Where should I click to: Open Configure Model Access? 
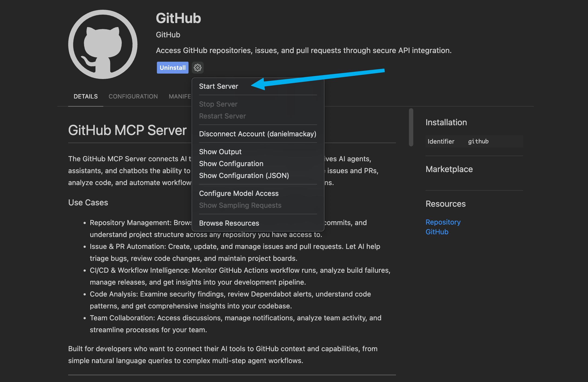pos(239,193)
